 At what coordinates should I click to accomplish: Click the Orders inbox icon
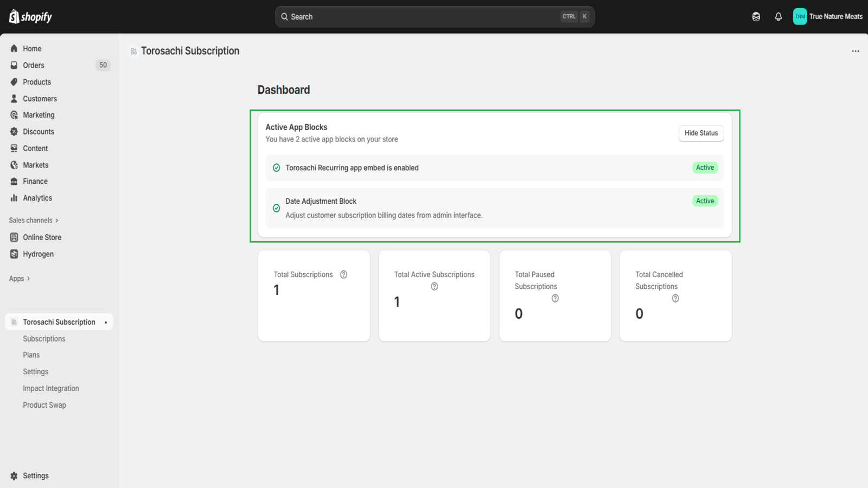click(14, 65)
